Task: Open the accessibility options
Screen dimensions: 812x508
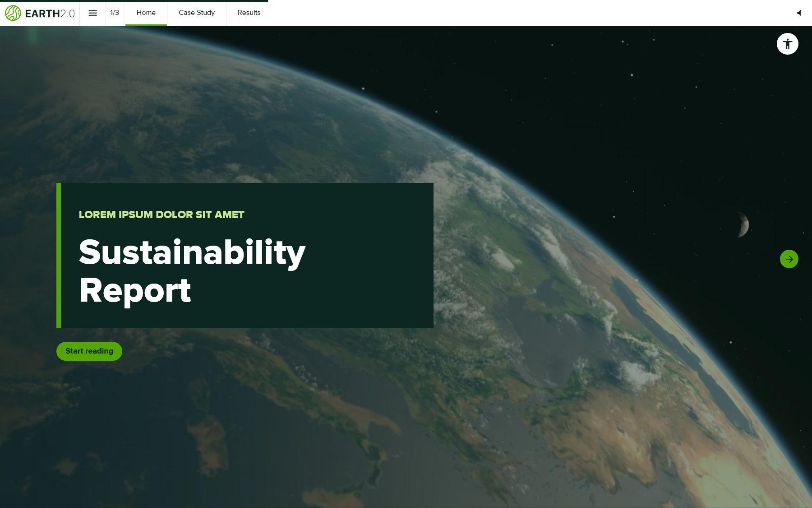Action: 787,44
